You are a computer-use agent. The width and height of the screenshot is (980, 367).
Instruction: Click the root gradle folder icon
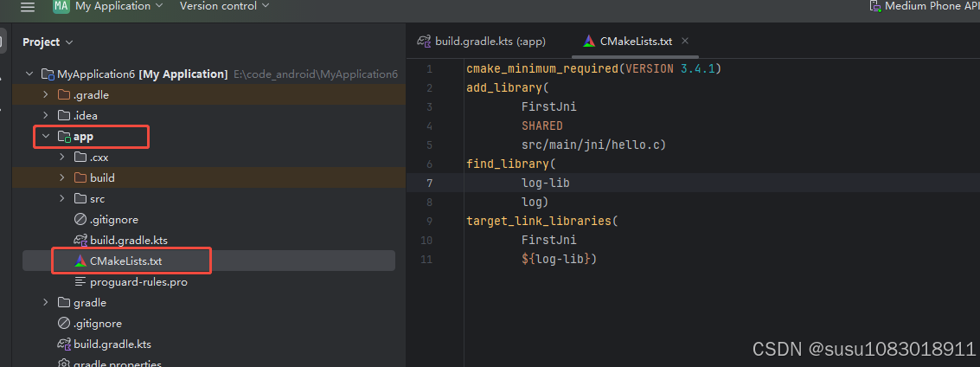[x=64, y=303]
